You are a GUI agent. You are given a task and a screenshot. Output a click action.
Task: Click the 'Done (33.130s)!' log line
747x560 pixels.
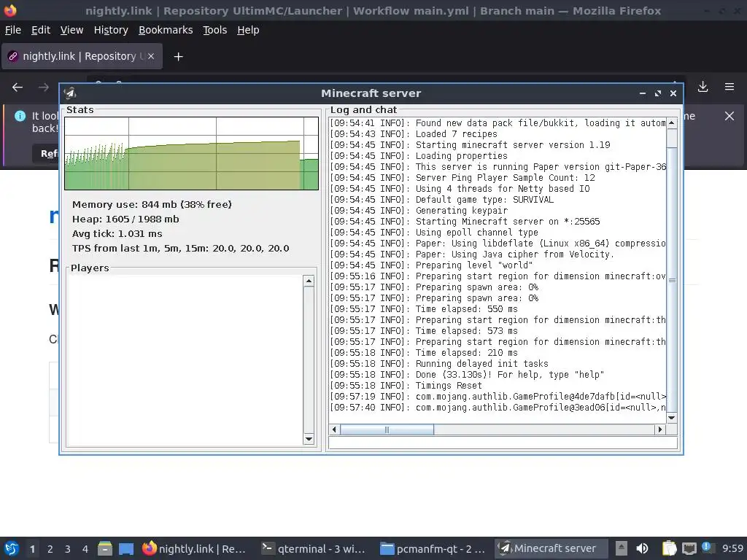[467, 375]
